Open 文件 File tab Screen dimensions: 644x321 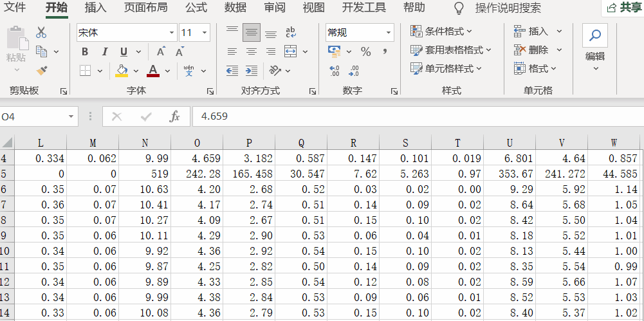click(15, 8)
